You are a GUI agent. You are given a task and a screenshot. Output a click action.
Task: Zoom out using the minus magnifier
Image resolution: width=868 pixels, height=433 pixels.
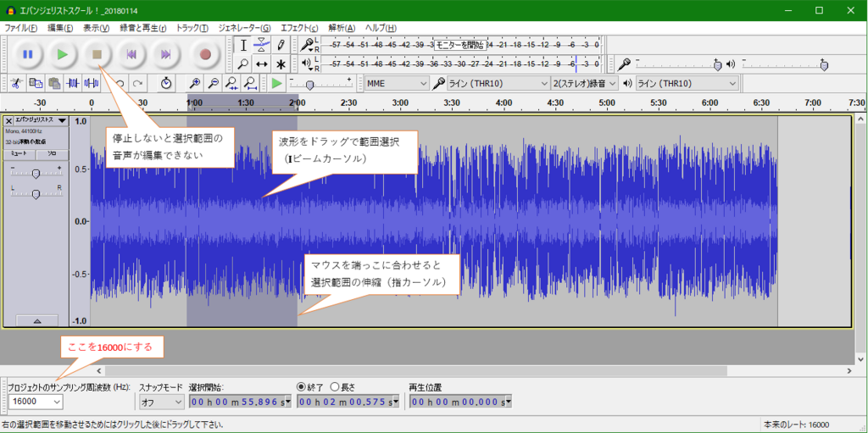[x=213, y=84]
